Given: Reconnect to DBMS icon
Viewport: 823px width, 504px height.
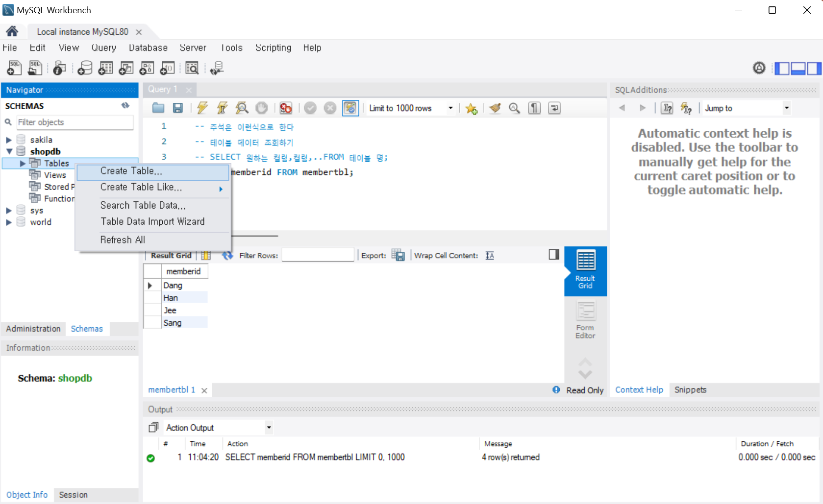Looking at the screenshot, I should (x=217, y=68).
